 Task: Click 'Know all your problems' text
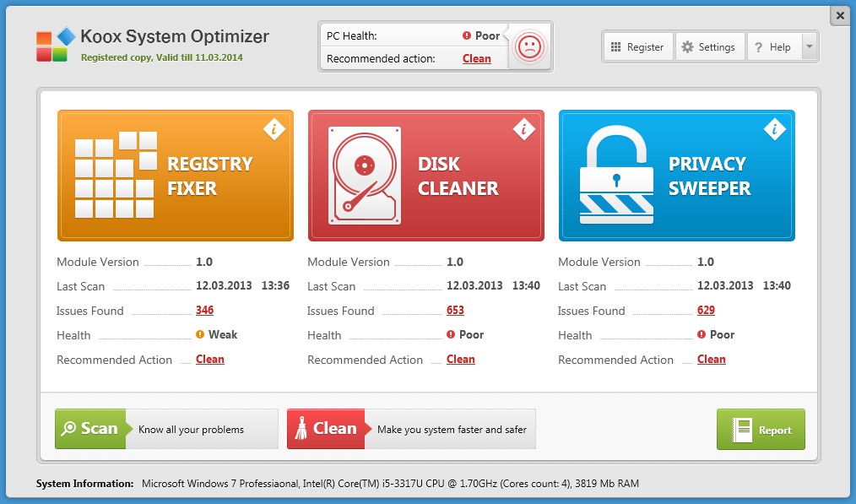(x=191, y=430)
